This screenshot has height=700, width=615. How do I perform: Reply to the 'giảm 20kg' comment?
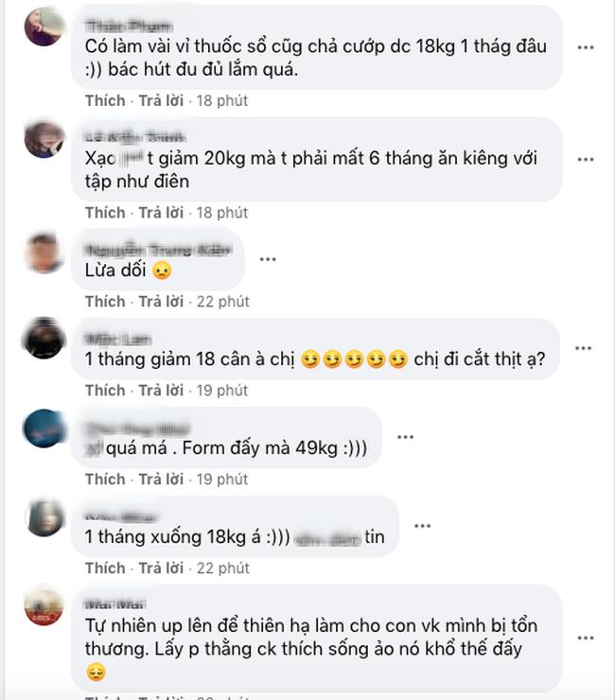161,213
